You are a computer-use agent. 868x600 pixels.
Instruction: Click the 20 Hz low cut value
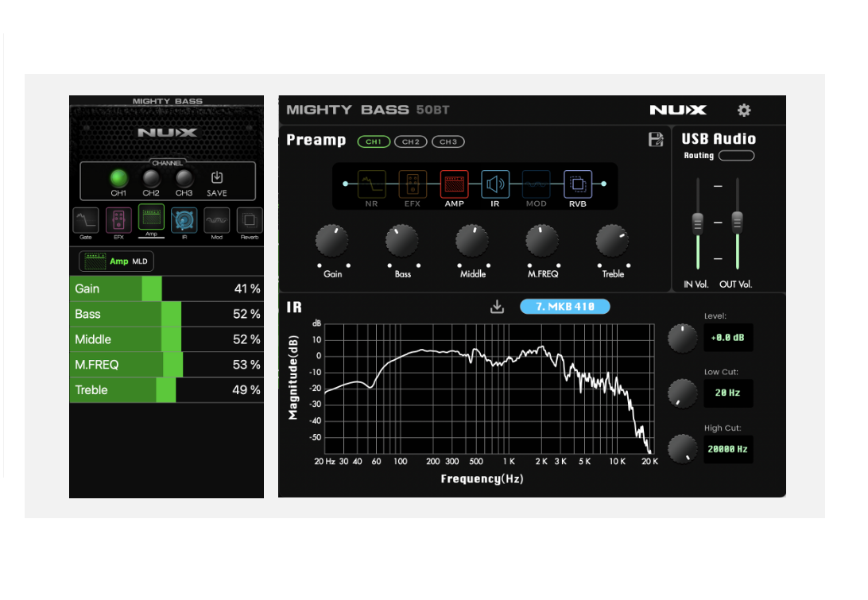pos(728,393)
